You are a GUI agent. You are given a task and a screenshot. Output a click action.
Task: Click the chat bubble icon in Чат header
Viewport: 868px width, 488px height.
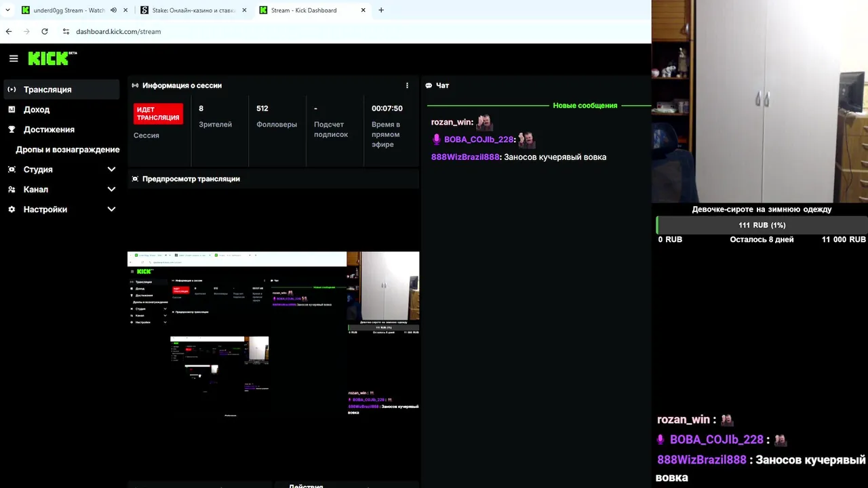coord(429,85)
